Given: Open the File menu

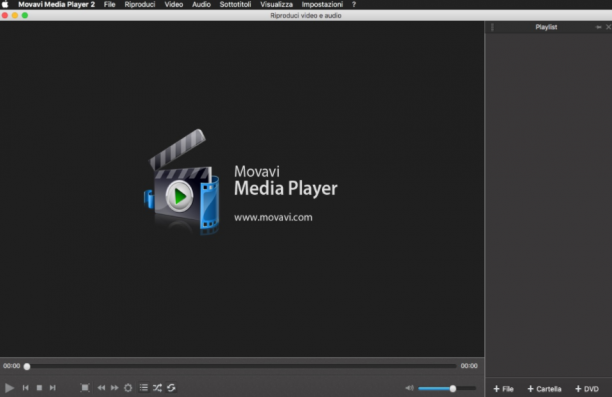Looking at the screenshot, I should coord(109,4).
